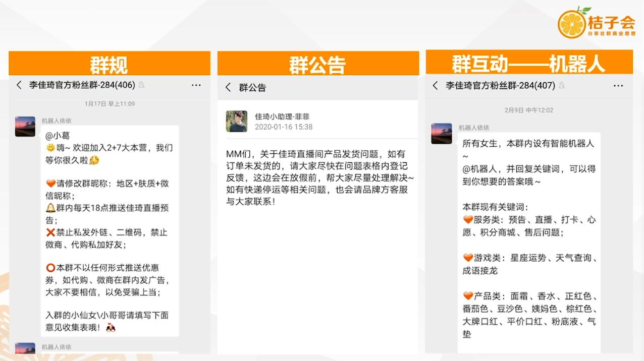This screenshot has height=361, width=644.
Task: Click the 李佳琦官方粉丝群-284(407) chat title
Action: [500, 86]
